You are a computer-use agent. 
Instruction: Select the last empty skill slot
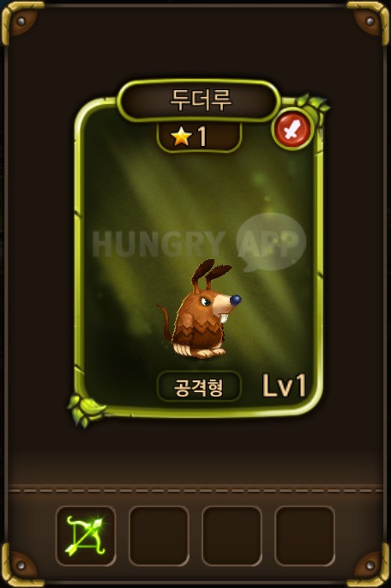305,536
